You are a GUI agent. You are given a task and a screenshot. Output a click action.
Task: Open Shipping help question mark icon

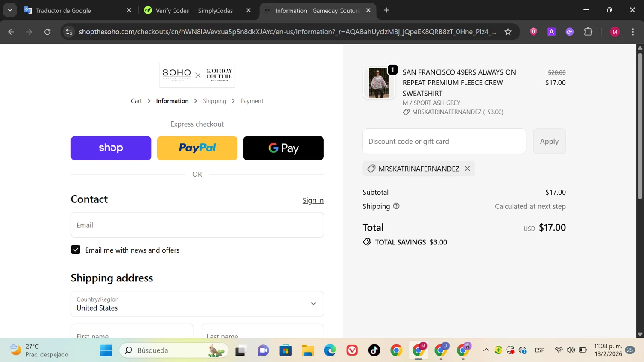396,206
